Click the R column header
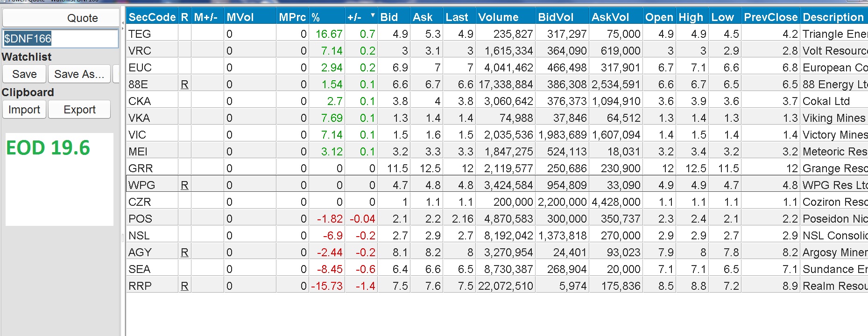 point(184,17)
